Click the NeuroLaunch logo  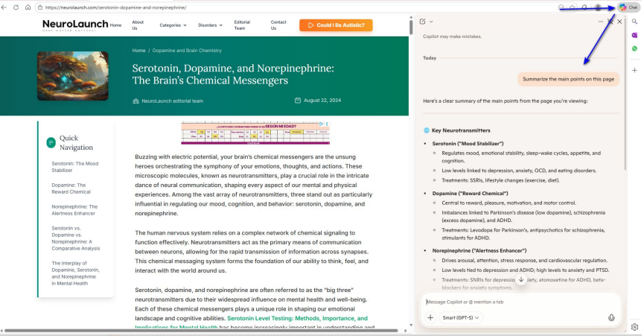pyautogui.click(x=75, y=25)
